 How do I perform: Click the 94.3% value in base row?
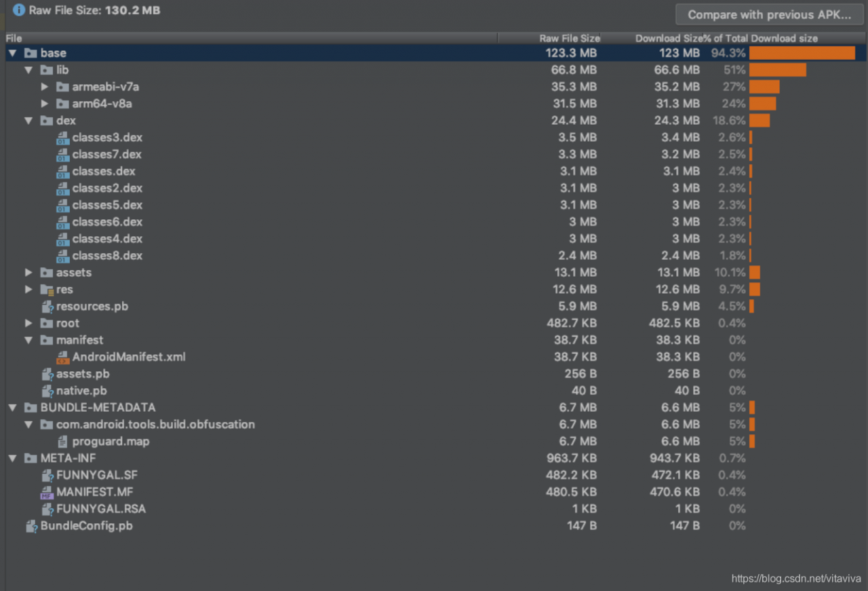[x=728, y=53]
